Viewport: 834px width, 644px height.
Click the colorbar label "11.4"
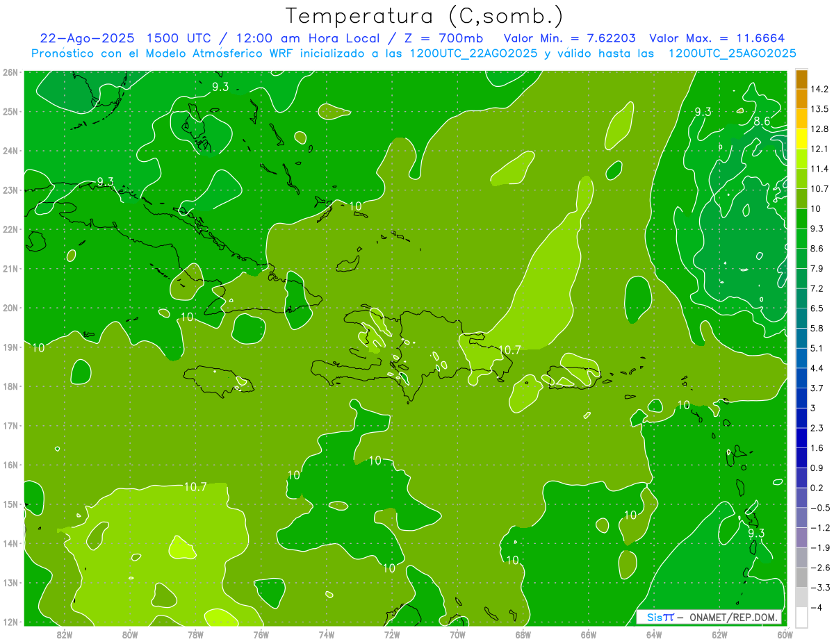pyautogui.click(x=819, y=169)
